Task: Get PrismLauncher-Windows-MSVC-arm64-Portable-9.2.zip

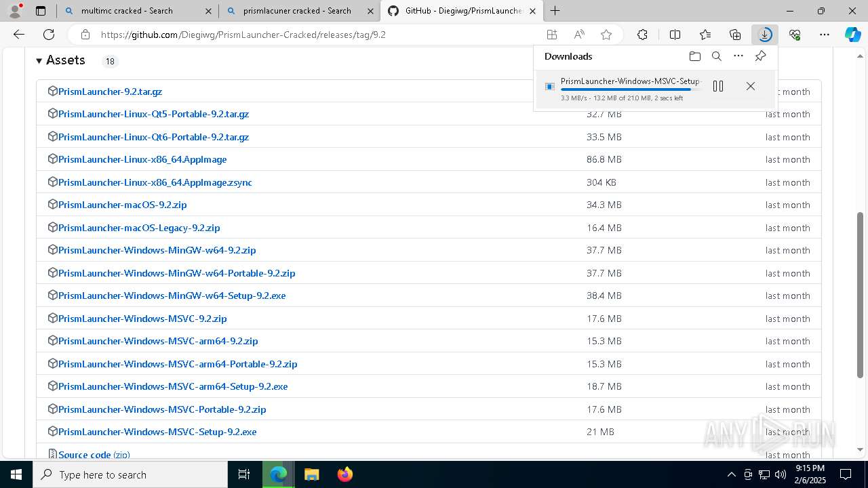Action: 178,364
